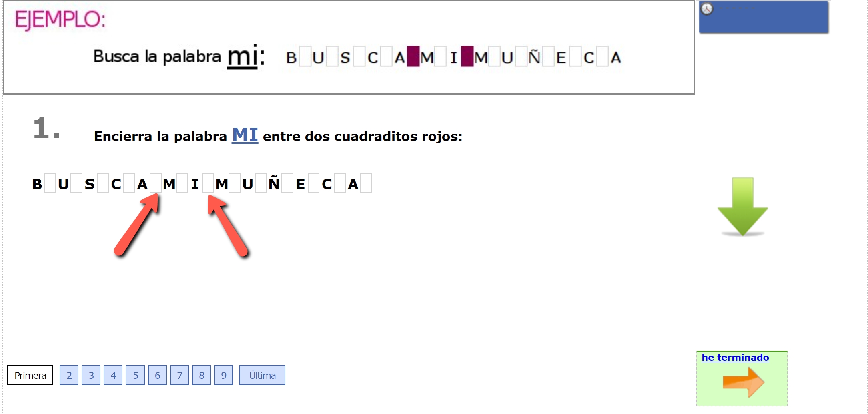Click the first dark red example square
The height and width of the screenshot is (414, 868).
413,56
